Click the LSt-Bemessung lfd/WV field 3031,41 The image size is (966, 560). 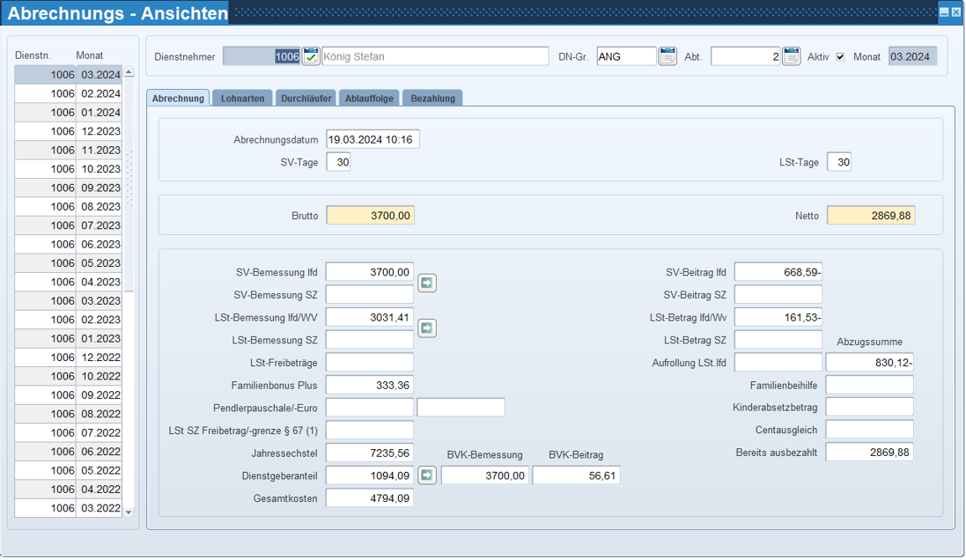coord(370,317)
